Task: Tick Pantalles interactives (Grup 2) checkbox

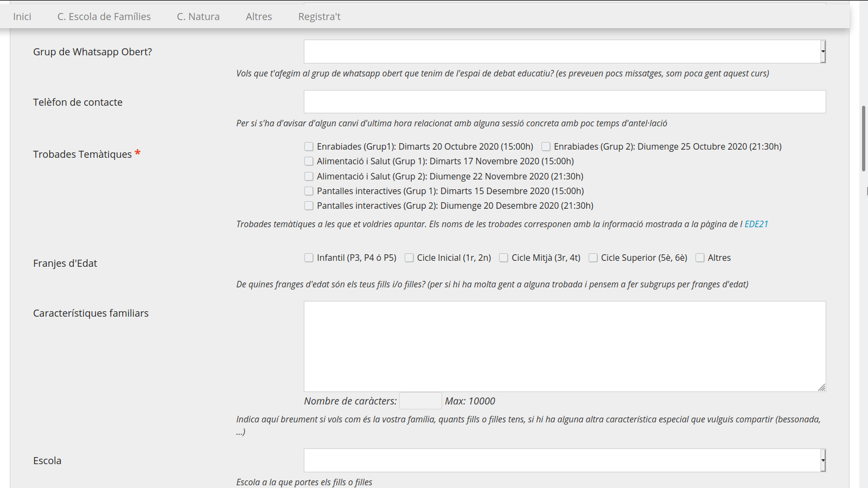Action: pos(309,206)
